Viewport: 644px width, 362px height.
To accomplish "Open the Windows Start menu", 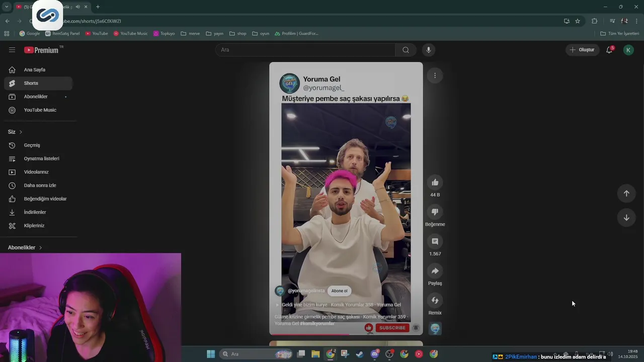I will pyautogui.click(x=211, y=354).
